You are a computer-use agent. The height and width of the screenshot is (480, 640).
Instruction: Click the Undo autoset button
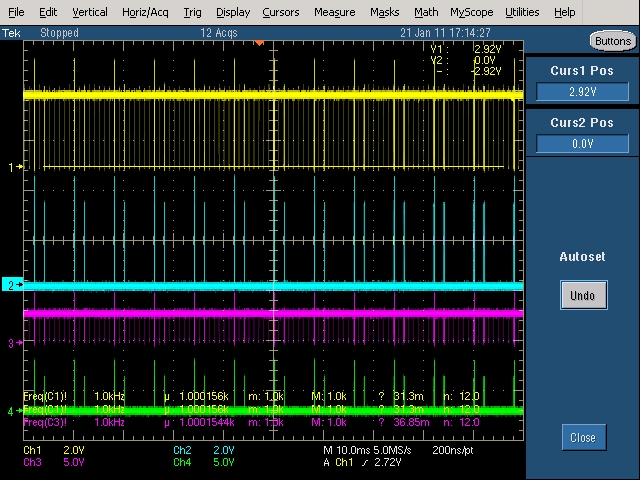click(x=583, y=295)
